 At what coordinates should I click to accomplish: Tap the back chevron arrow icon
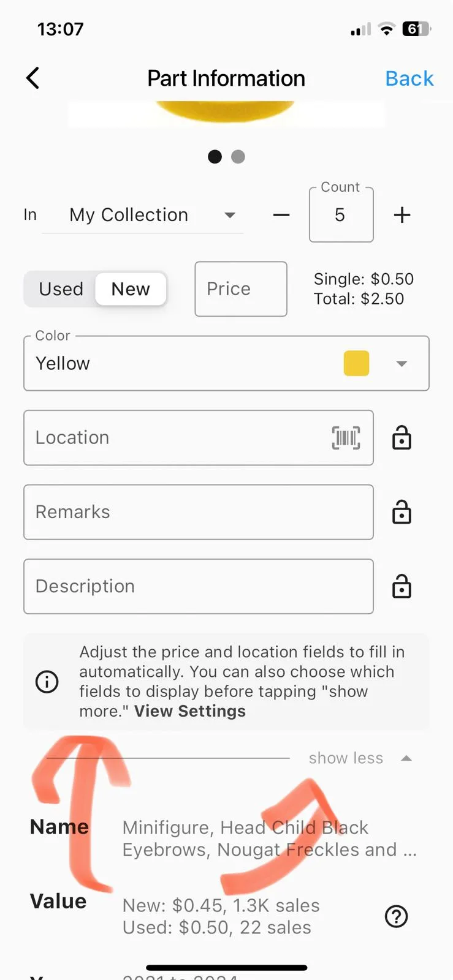(x=33, y=78)
